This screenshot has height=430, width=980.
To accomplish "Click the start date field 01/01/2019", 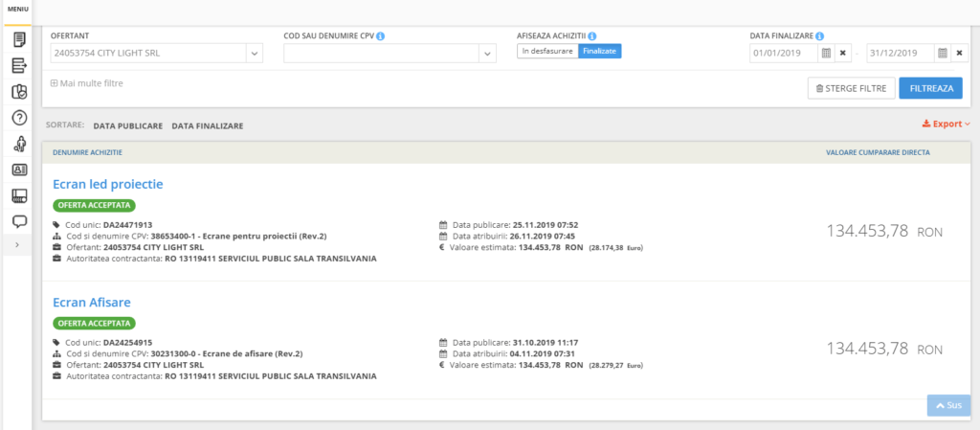I will point(783,53).
